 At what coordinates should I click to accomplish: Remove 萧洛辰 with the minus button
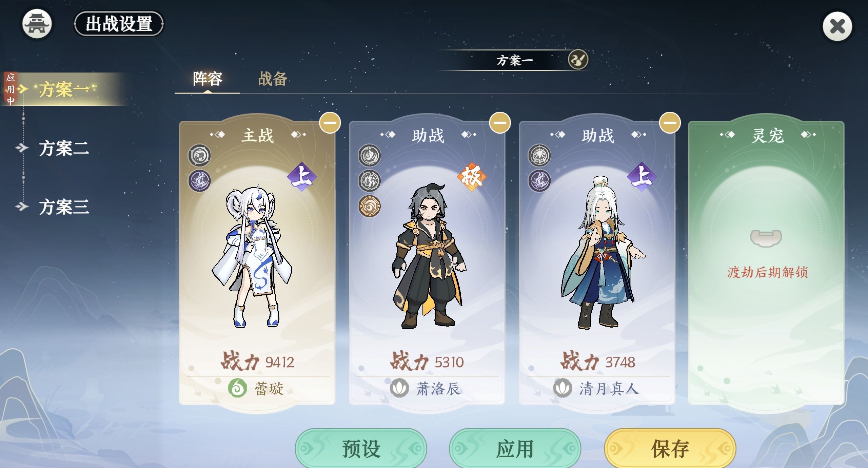coord(500,123)
